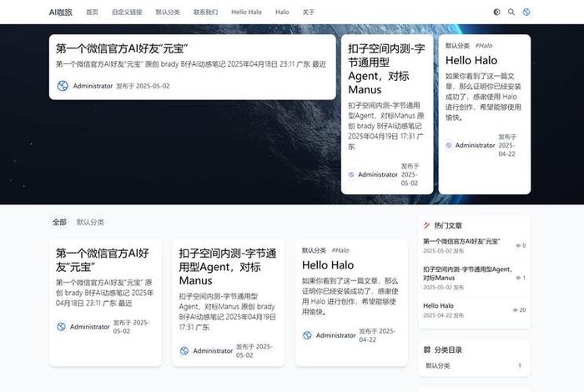Click Administrator avatar in 元宝 list card
This screenshot has width=584, height=392.
61,326
